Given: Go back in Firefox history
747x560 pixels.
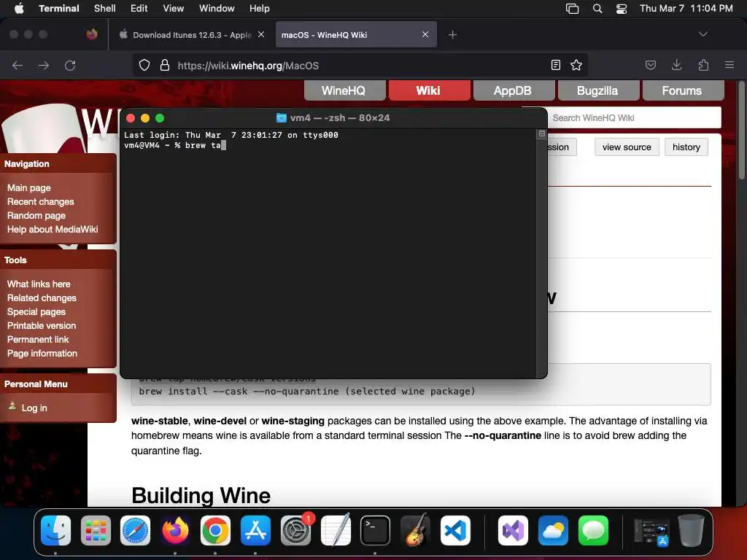Looking at the screenshot, I should [18, 65].
